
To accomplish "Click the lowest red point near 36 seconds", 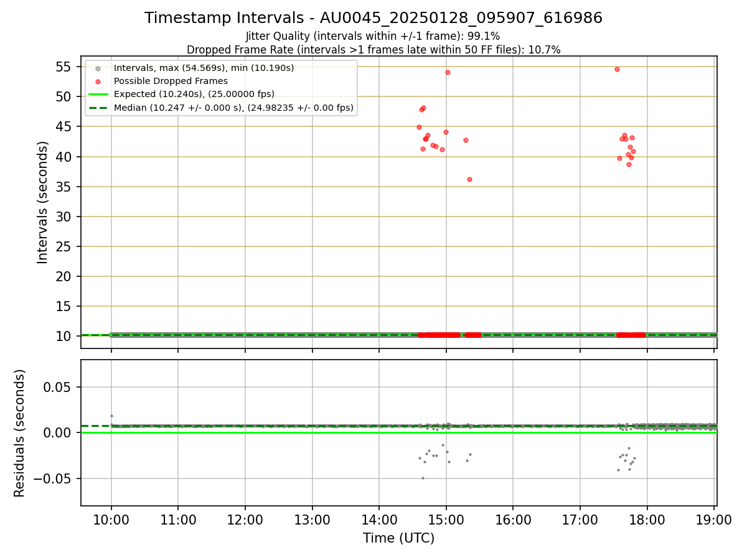I will point(469,179).
